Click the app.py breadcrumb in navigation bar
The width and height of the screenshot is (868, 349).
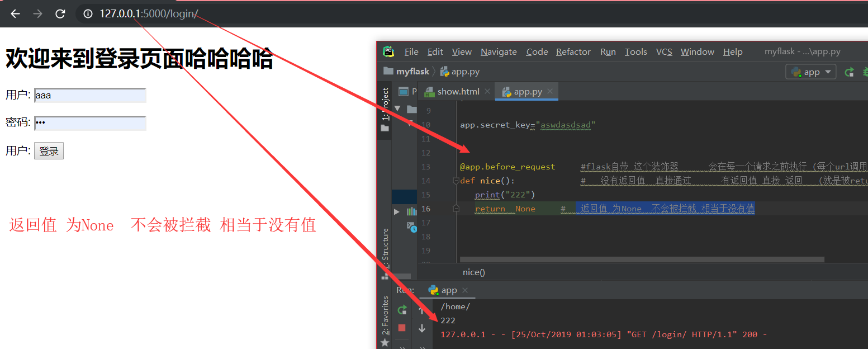point(459,72)
